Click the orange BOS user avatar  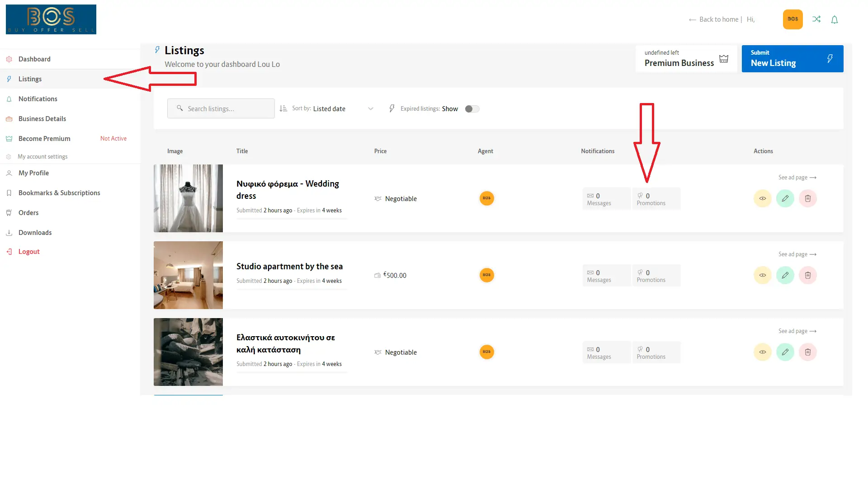[x=793, y=19]
